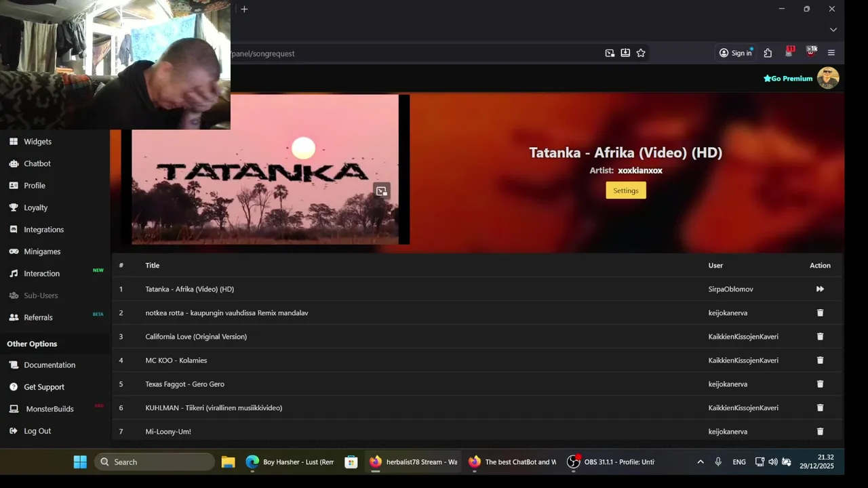
Task: Delete KUHLMAN - Tiikeri request
Action: click(x=820, y=407)
